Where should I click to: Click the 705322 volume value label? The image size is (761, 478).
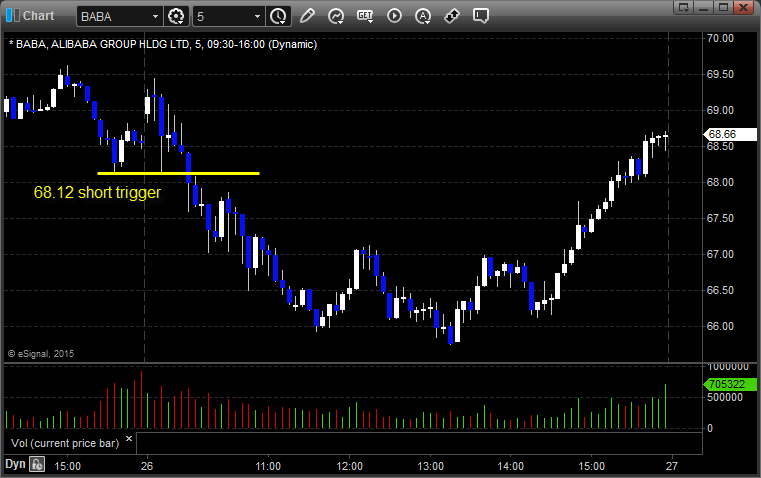[x=730, y=384]
